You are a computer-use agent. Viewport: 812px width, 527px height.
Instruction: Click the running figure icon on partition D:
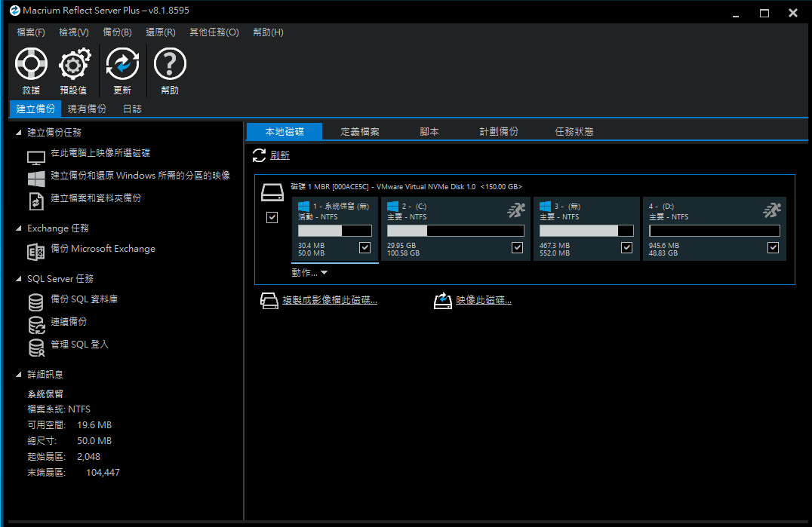pyautogui.click(x=771, y=210)
